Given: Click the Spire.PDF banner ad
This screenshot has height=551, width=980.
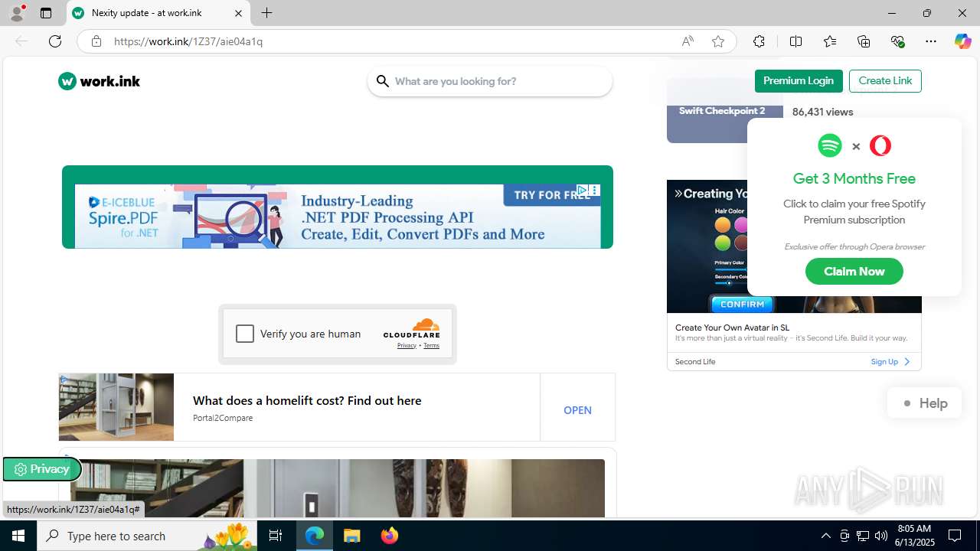Looking at the screenshot, I should (x=338, y=216).
